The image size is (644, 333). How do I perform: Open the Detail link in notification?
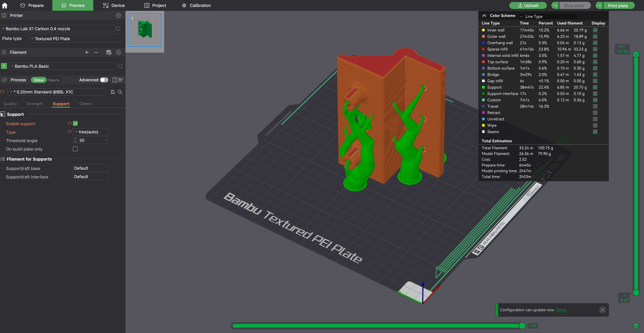point(561,310)
